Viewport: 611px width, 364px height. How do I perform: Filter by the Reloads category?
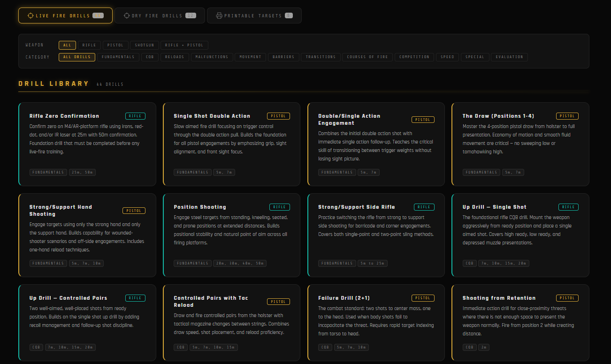coord(175,57)
